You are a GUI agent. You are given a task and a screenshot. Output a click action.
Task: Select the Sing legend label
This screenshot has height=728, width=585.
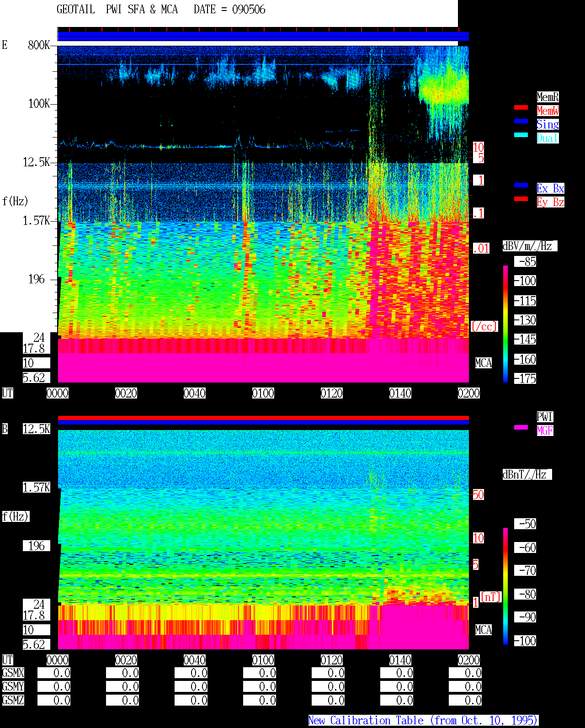click(x=548, y=124)
